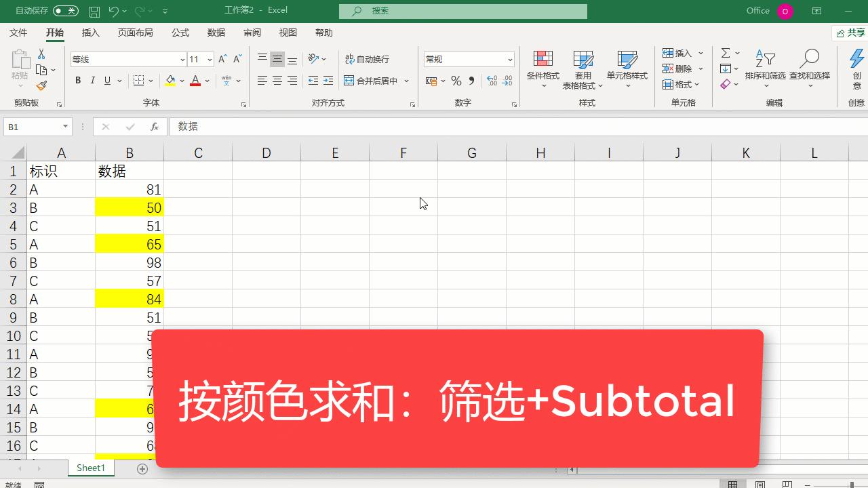Viewport: 868px width, 488px height.
Task: Open the font size dropdown showing 11
Action: [x=210, y=60]
